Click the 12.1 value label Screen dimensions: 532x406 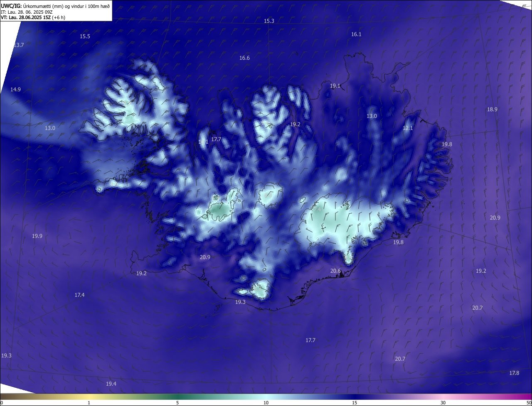click(408, 128)
